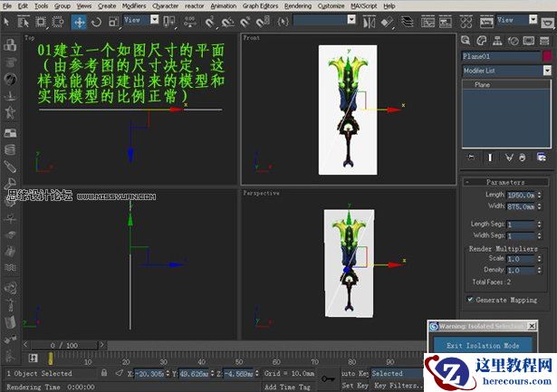Toggle Spinner Snap
Screen dimensions: 557x392
[263, 22]
